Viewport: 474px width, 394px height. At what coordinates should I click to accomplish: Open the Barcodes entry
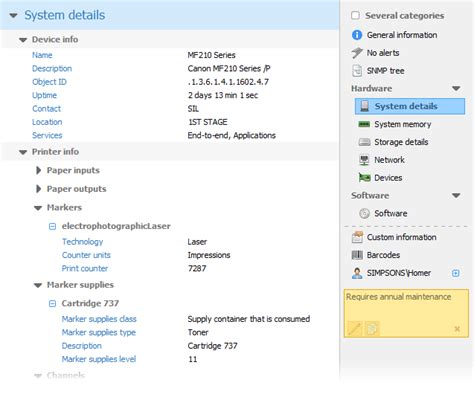point(383,255)
